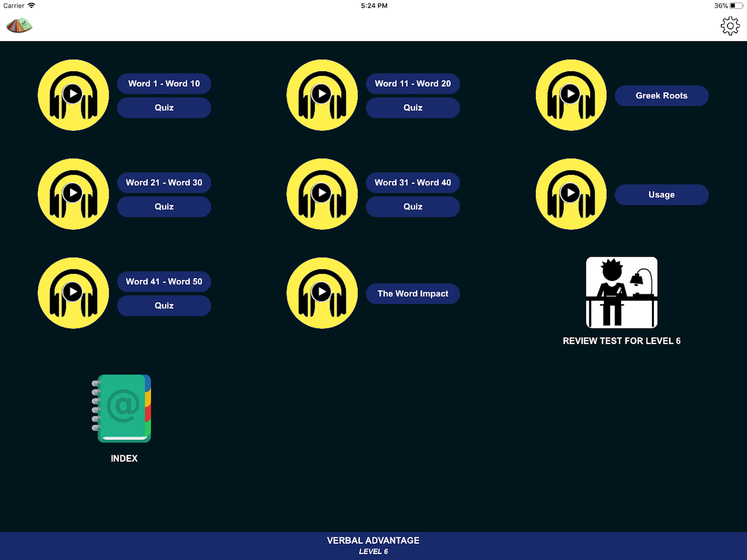
Task: Tap the Word 31 - Word 40 button
Action: coord(413,182)
